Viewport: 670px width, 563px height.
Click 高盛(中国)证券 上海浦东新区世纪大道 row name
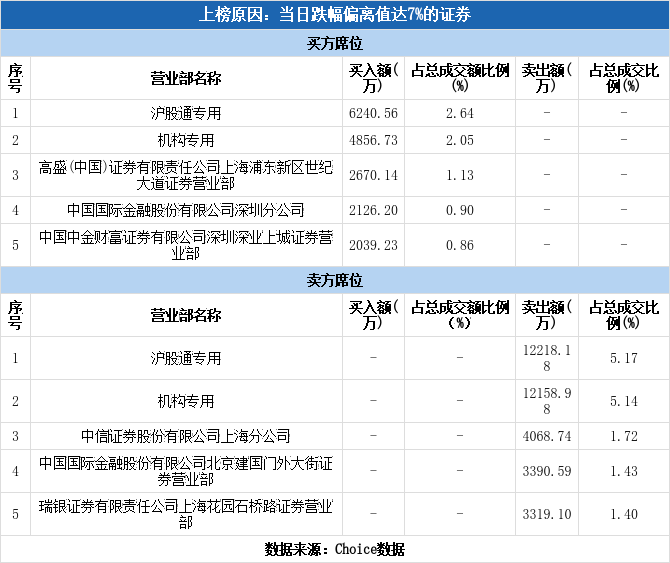186,175
